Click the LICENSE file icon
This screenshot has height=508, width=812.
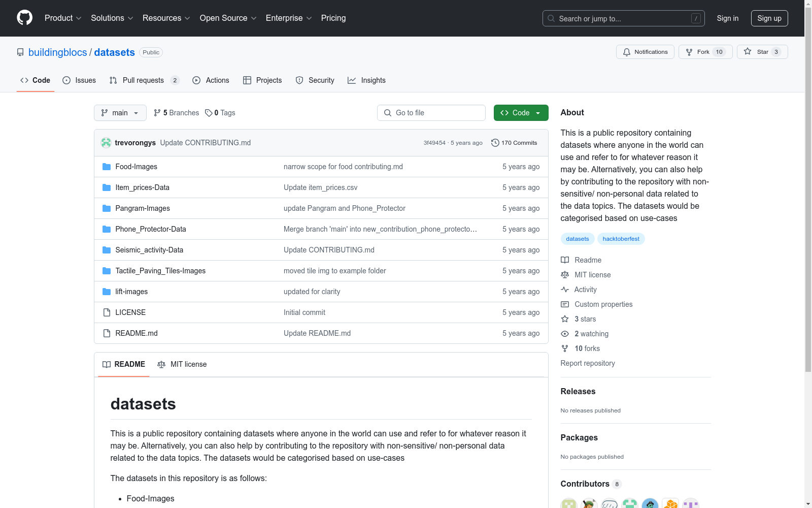[x=107, y=312]
